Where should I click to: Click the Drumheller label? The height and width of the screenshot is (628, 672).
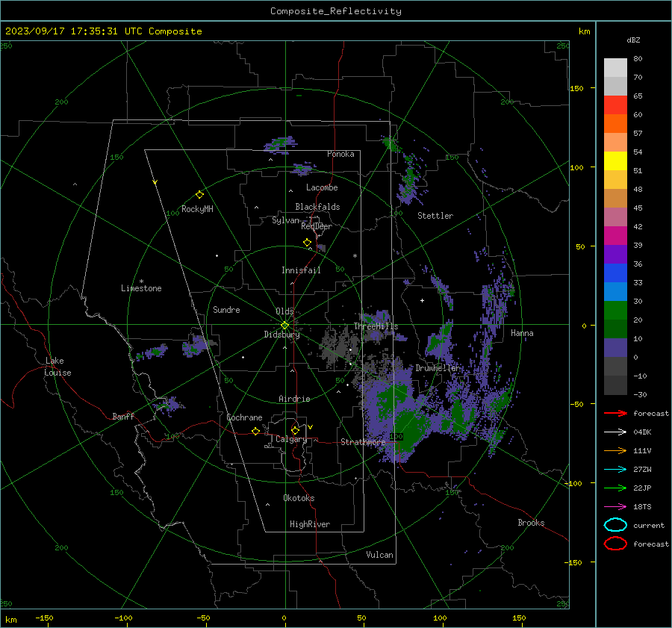pyautogui.click(x=438, y=368)
